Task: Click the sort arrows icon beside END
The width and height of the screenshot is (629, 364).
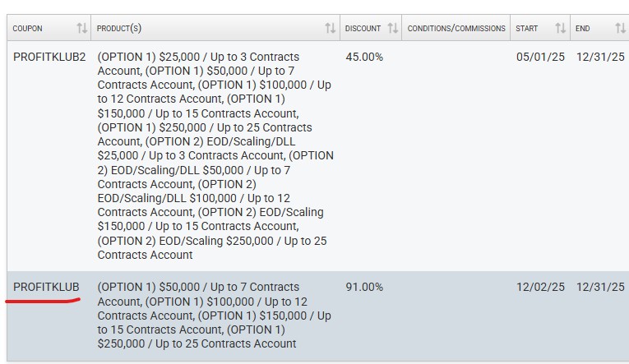Action: [x=620, y=29]
